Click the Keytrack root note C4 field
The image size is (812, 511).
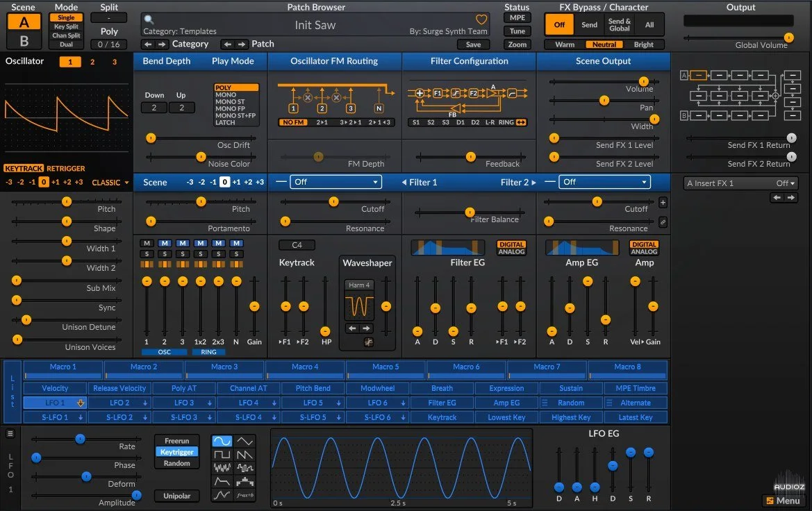coord(297,245)
